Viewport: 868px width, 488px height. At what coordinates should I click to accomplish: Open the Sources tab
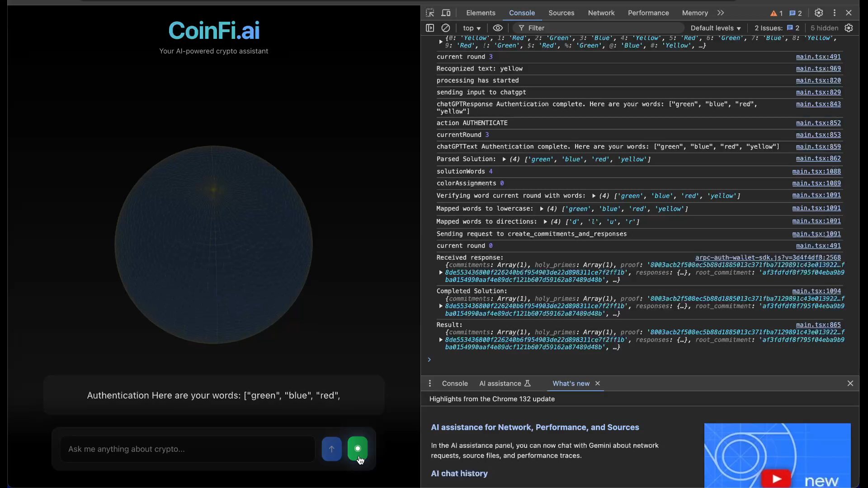[x=561, y=13]
